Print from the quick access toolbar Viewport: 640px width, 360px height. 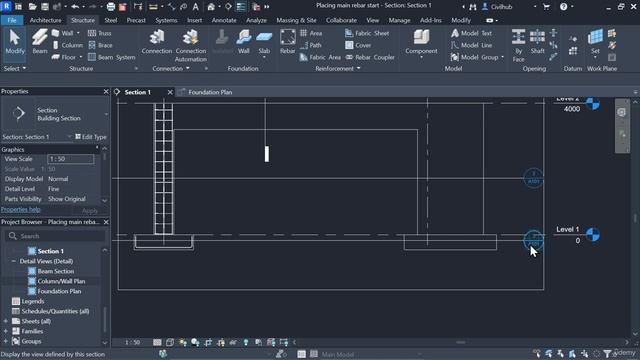(x=111, y=7)
